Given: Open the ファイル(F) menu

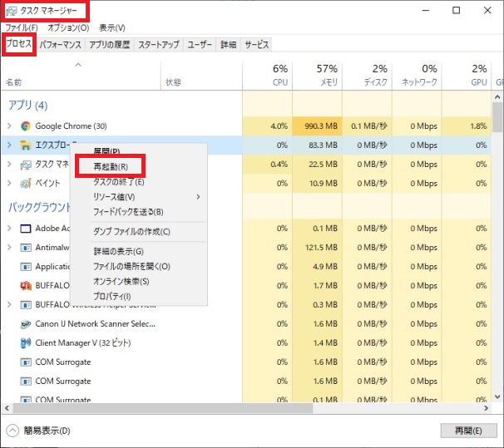Looking at the screenshot, I should (22, 28).
